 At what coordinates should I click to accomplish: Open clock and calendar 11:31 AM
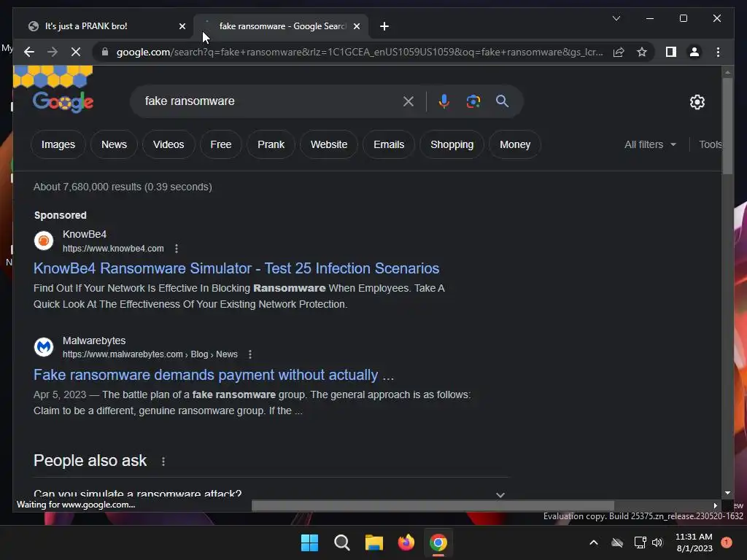pos(694,542)
